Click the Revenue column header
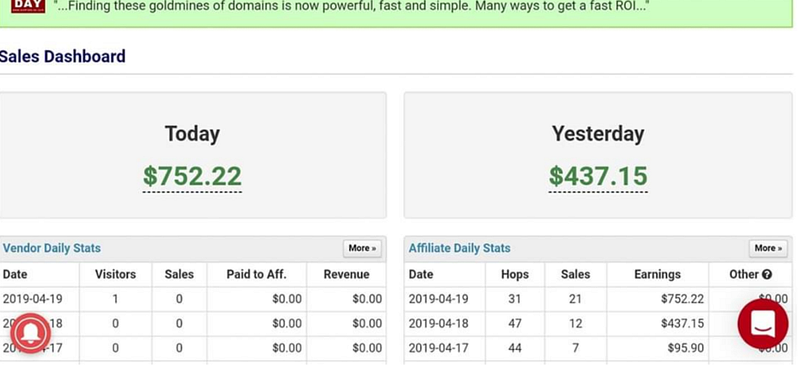Screen dimensions: 800x365 tap(346, 275)
